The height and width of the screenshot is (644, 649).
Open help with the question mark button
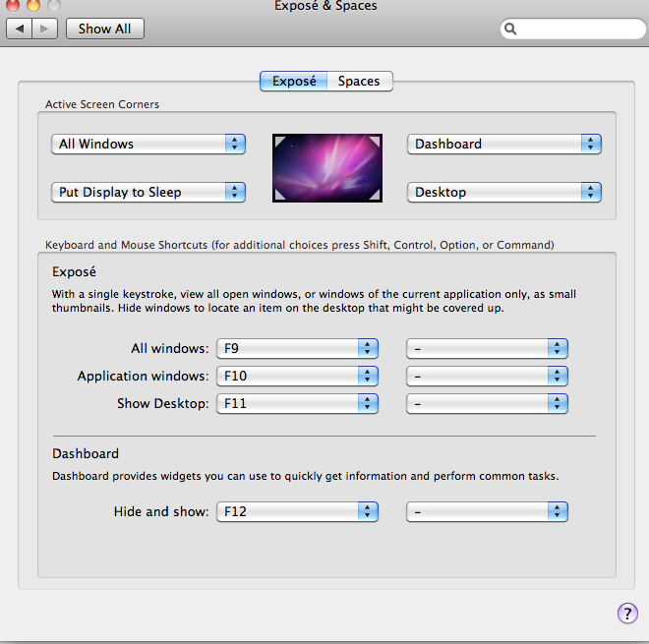pos(627,613)
